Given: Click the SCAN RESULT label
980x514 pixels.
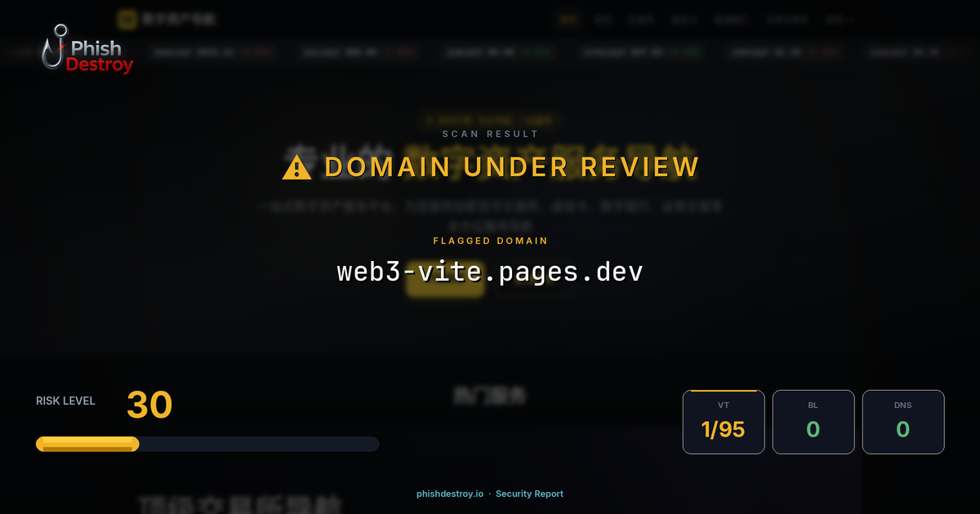Looking at the screenshot, I should [489, 133].
